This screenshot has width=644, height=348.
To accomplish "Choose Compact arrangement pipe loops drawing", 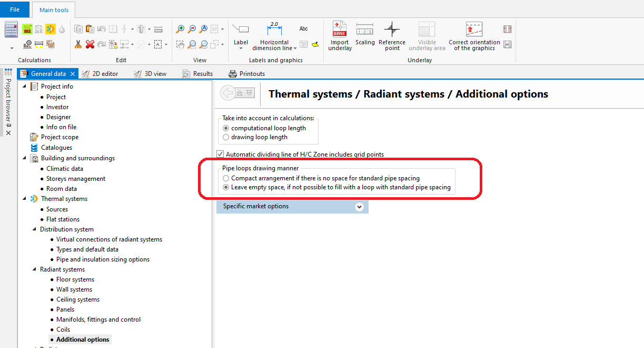I will (226, 178).
